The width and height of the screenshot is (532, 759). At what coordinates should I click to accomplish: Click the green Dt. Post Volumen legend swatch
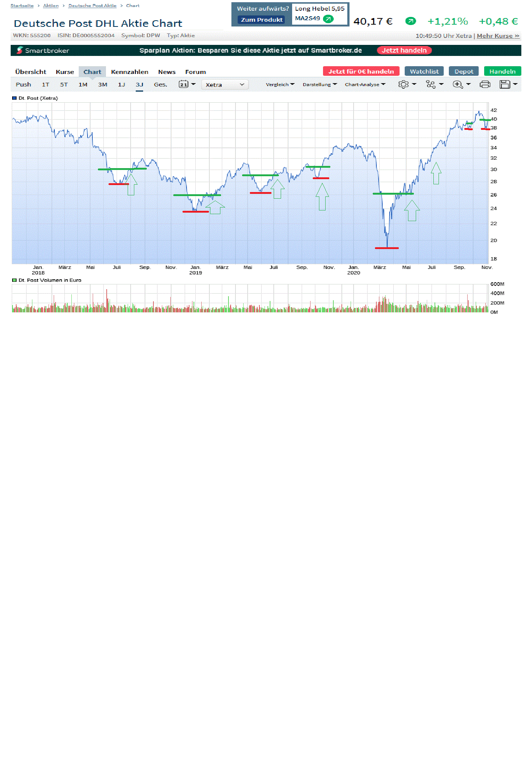pyautogui.click(x=14, y=280)
